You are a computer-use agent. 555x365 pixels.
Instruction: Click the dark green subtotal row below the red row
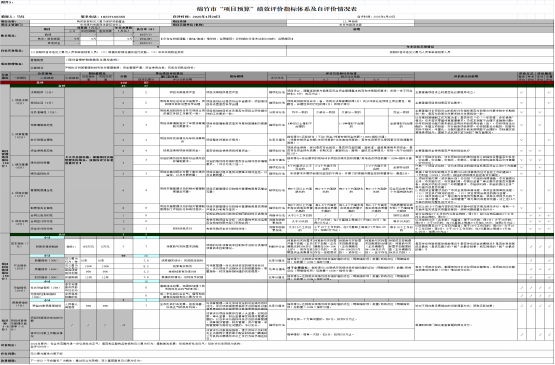[282, 86]
